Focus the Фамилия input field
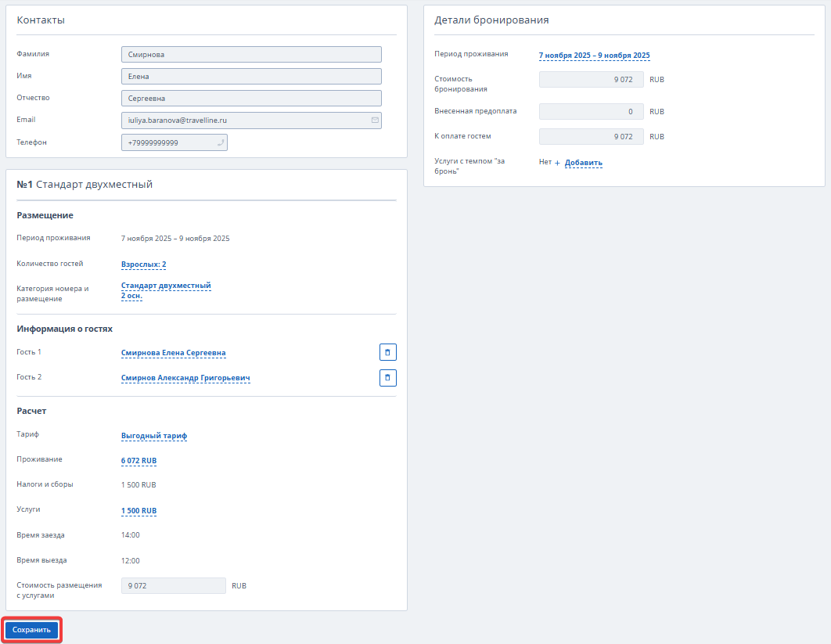The height and width of the screenshot is (644, 831). (x=251, y=54)
